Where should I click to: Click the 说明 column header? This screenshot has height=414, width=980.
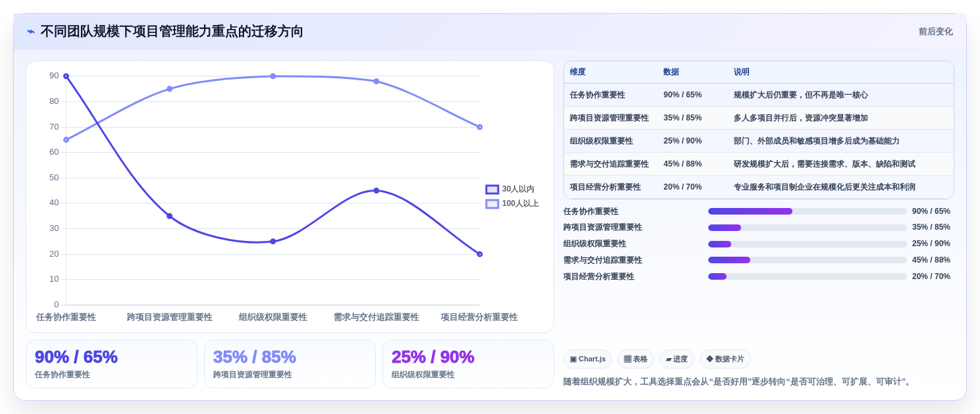click(x=742, y=72)
